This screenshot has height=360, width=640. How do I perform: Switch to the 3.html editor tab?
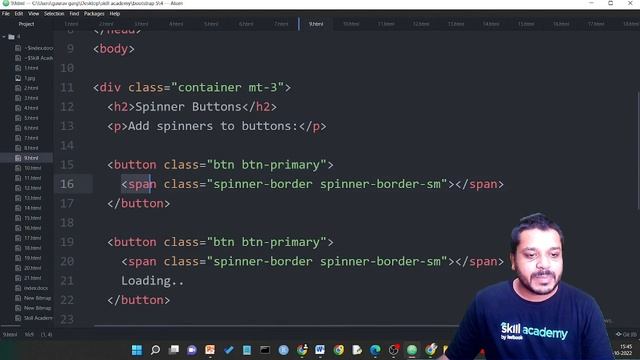point(141,24)
